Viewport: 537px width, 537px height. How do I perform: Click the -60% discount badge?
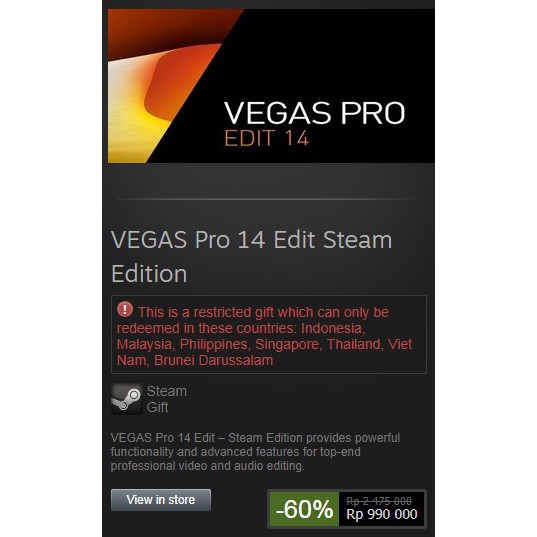coord(304,509)
